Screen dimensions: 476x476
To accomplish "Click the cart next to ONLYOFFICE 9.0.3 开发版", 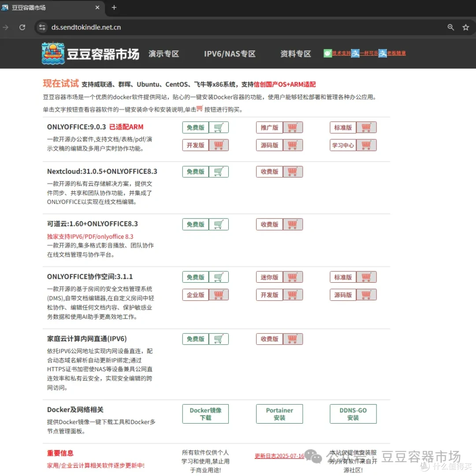I will pyautogui.click(x=219, y=145).
